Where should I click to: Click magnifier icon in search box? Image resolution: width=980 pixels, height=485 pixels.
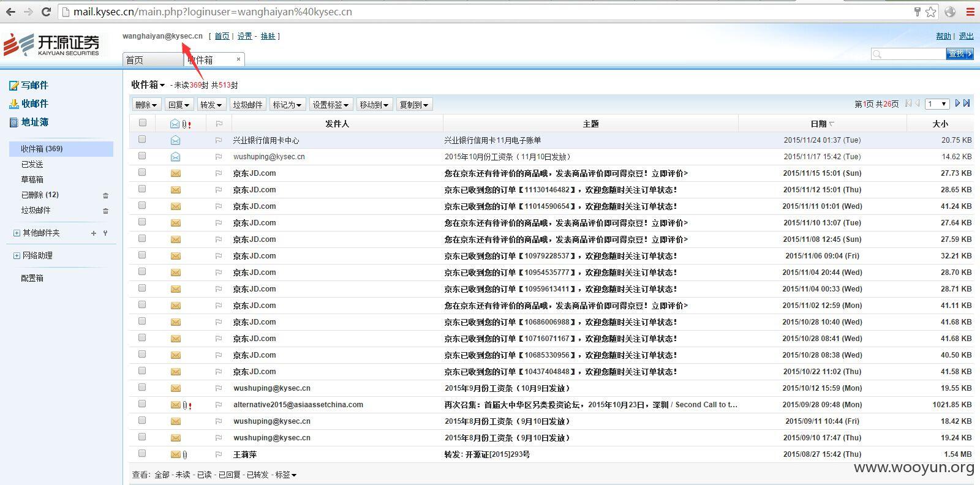click(877, 54)
